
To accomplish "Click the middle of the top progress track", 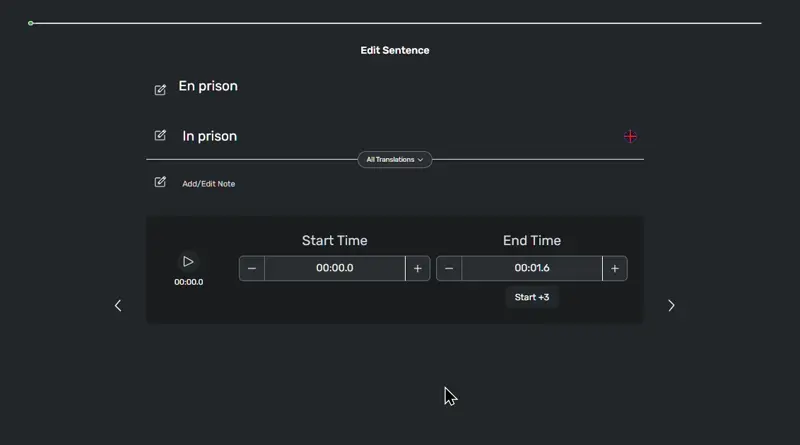I will pyautogui.click(x=396, y=22).
